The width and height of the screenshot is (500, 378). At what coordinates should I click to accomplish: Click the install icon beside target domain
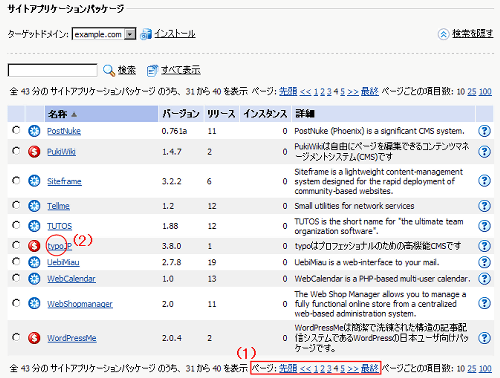146,34
